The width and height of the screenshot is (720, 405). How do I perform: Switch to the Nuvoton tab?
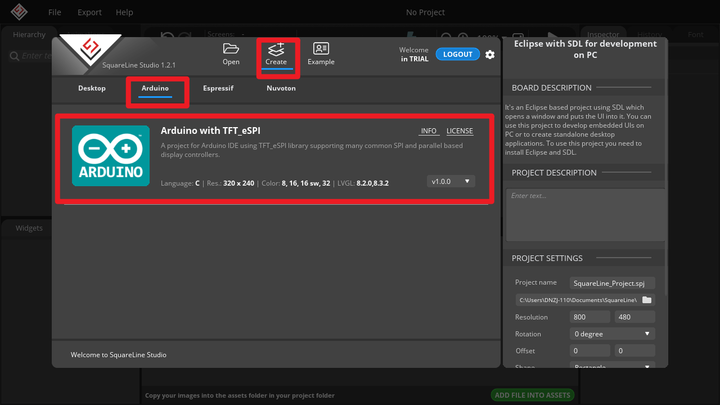[281, 88]
